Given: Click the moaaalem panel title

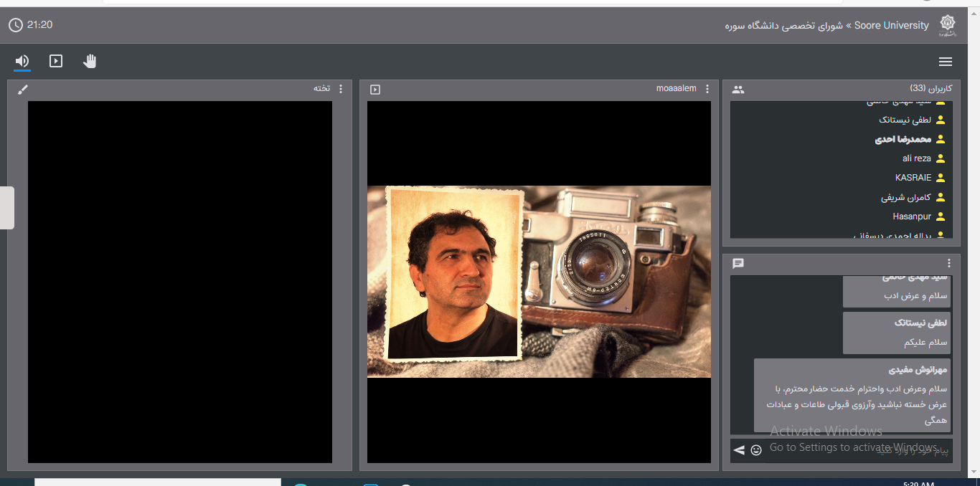Looking at the screenshot, I should click(x=677, y=88).
